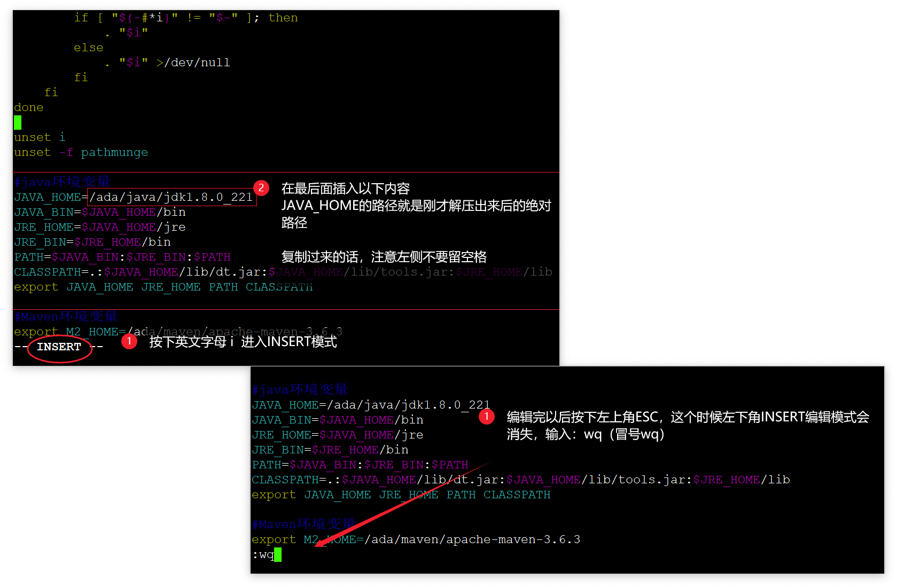Click the red-circled INSERT mode indicator
Viewport: 897px width, 588px height.
[59, 347]
